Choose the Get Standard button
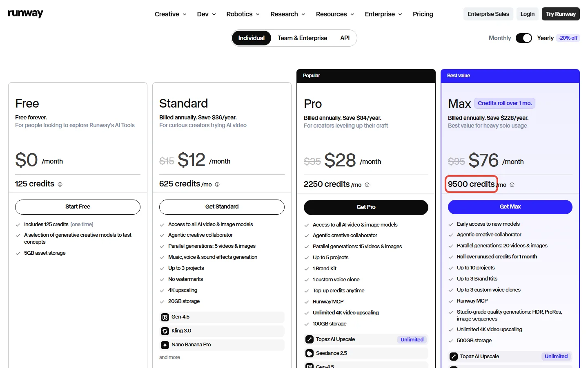Viewport: 588px width, 368px height. (x=222, y=207)
